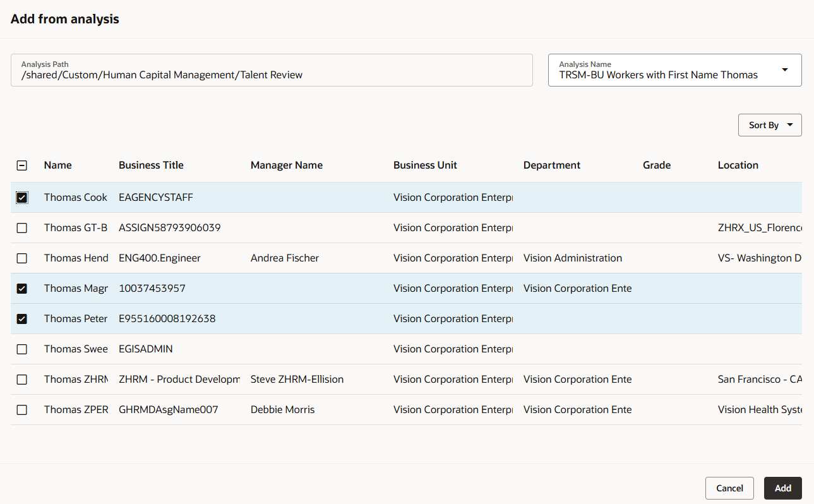This screenshot has height=504, width=814.
Task: Click the Analysis Path input field
Action: [x=272, y=70]
